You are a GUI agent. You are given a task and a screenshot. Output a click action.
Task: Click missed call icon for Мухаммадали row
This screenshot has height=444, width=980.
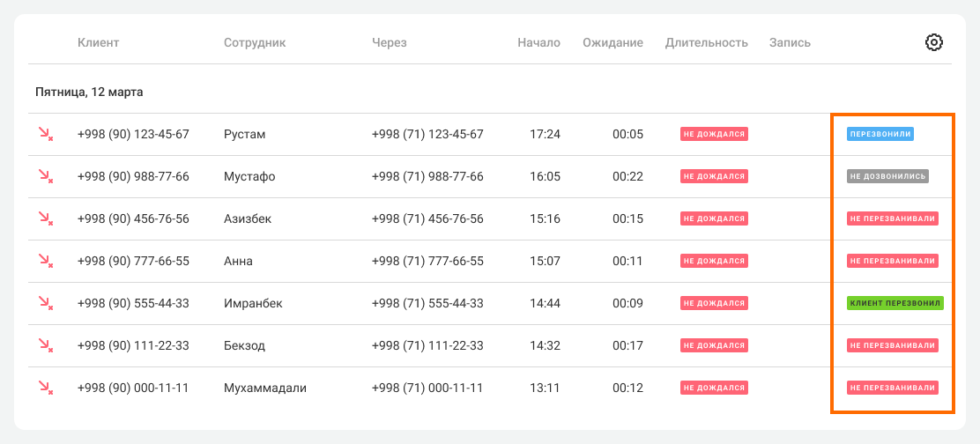pyautogui.click(x=45, y=388)
